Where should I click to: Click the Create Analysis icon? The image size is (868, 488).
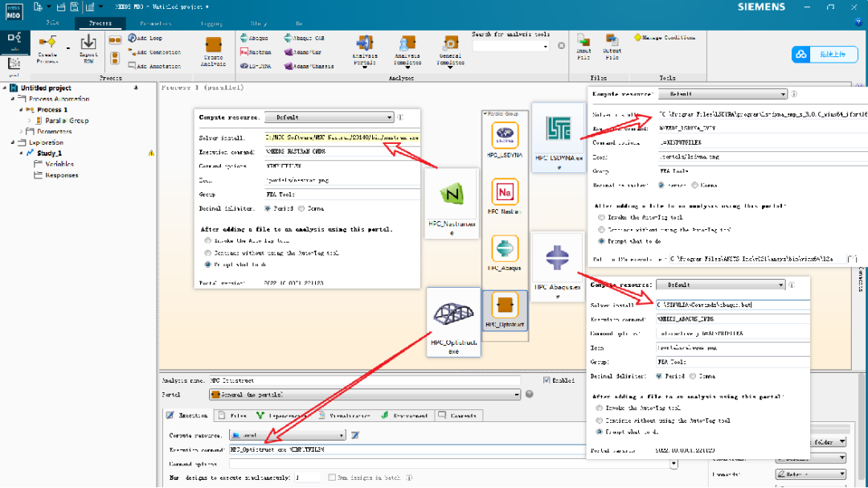pos(213,51)
